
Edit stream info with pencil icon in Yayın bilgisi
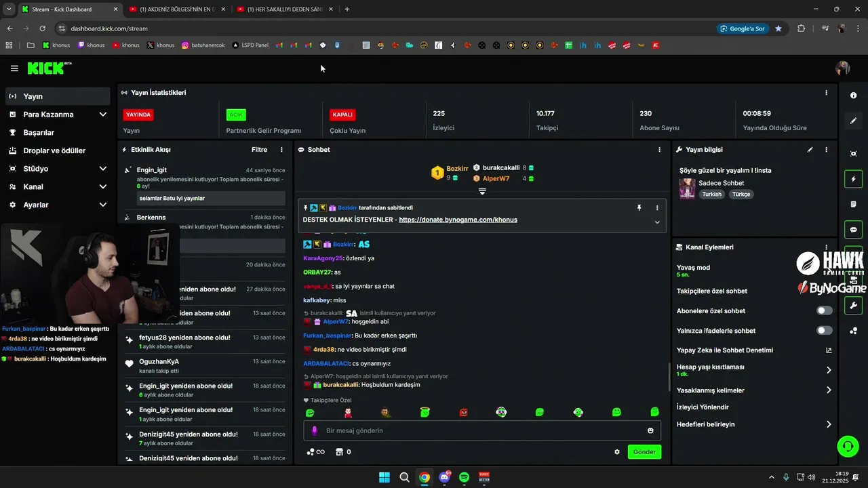(810, 149)
